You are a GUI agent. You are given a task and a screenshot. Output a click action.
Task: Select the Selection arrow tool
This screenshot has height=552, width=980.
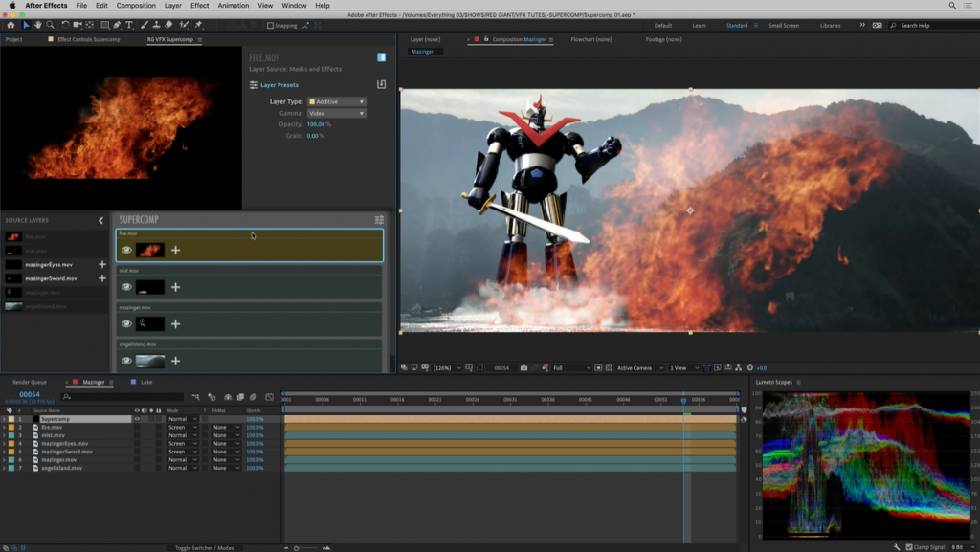(x=26, y=25)
